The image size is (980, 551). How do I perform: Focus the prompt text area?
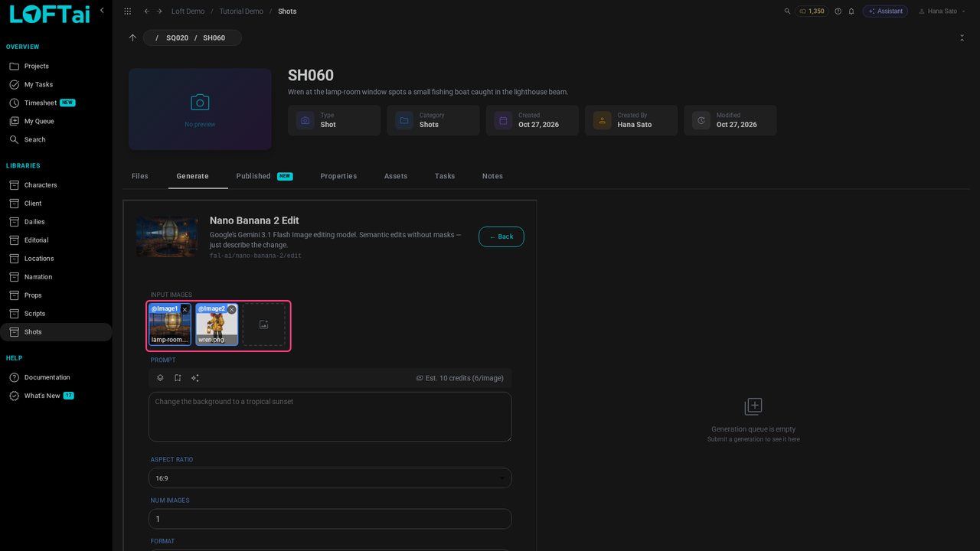click(x=330, y=417)
